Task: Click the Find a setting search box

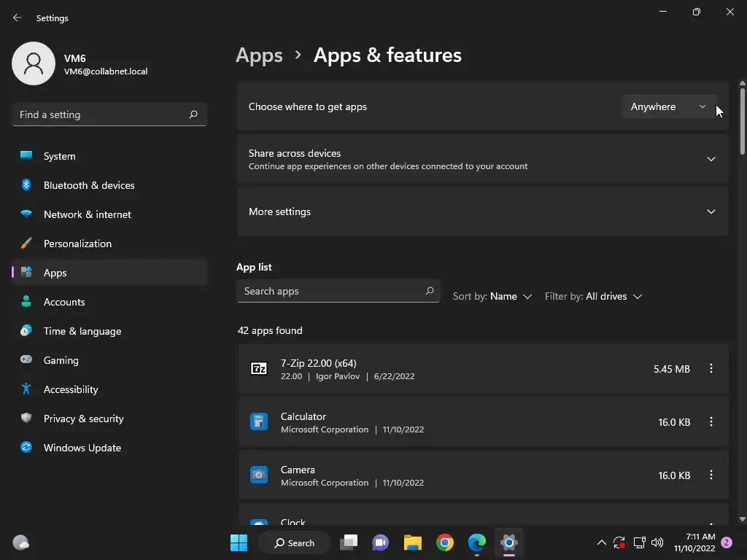Action: pyautogui.click(x=109, y=114)
